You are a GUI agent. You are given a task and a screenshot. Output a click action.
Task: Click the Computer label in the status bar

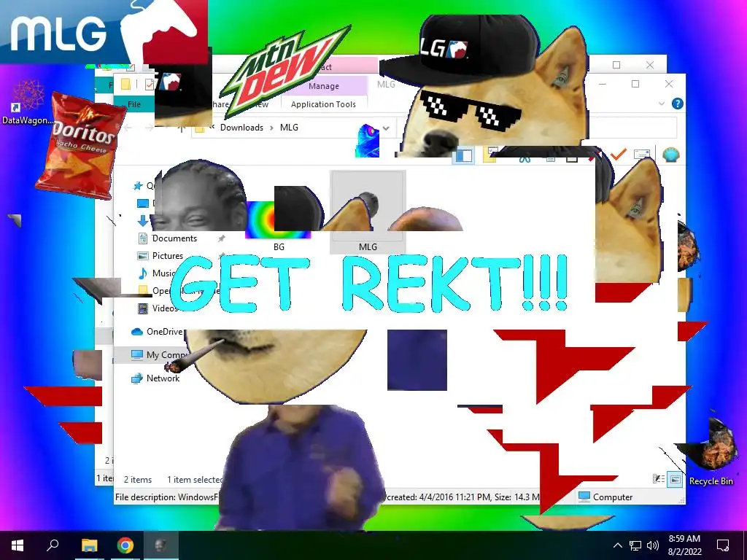point(613,497)
